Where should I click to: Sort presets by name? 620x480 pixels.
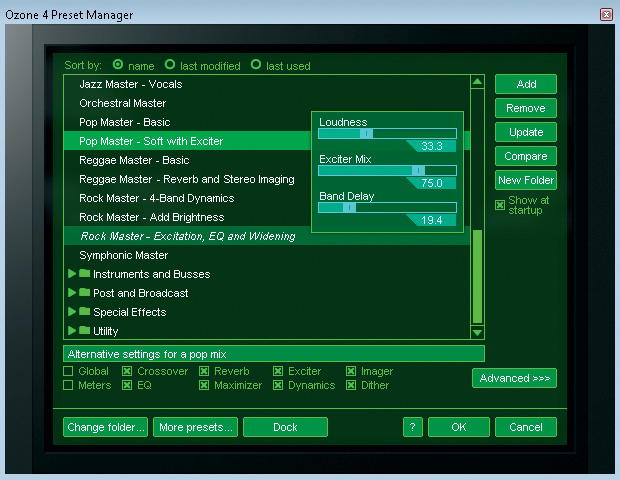118,64
